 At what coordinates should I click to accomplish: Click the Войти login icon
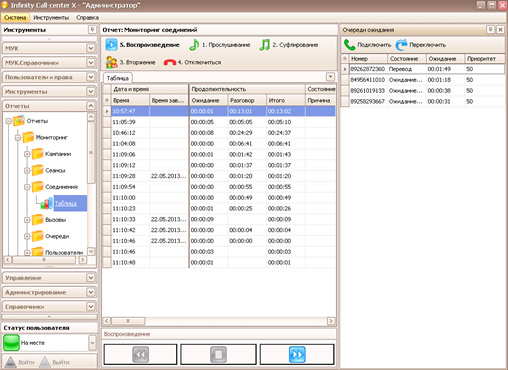pyautogui.click(x=11, y=362)
